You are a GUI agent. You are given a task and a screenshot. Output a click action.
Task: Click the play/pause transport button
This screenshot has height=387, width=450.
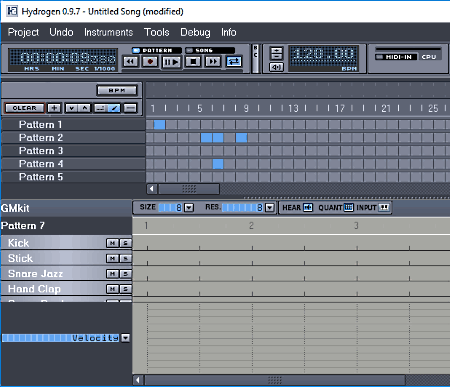pos(171,62)
